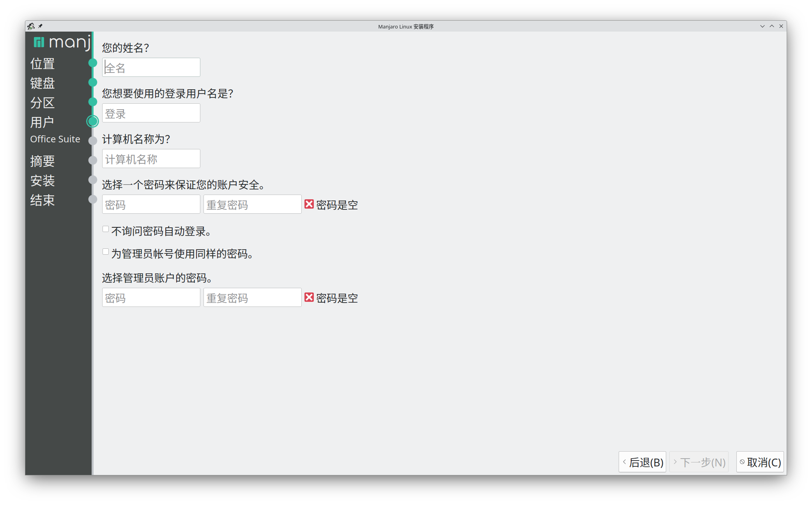Viewport: 812px width, 505px height.
Task: Click the installer app icon in titlebar
Action: 31,27
